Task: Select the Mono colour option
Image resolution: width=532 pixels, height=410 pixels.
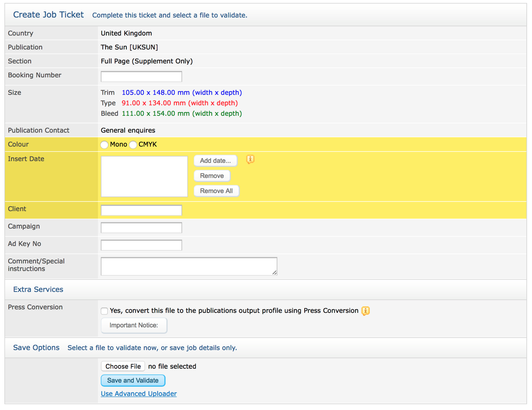Action: pos(104,145)
